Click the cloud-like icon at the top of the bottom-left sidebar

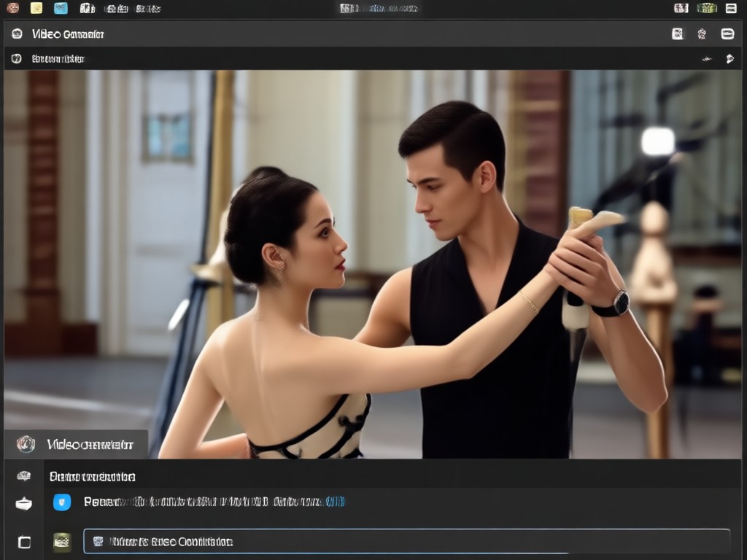pos(24,475)
